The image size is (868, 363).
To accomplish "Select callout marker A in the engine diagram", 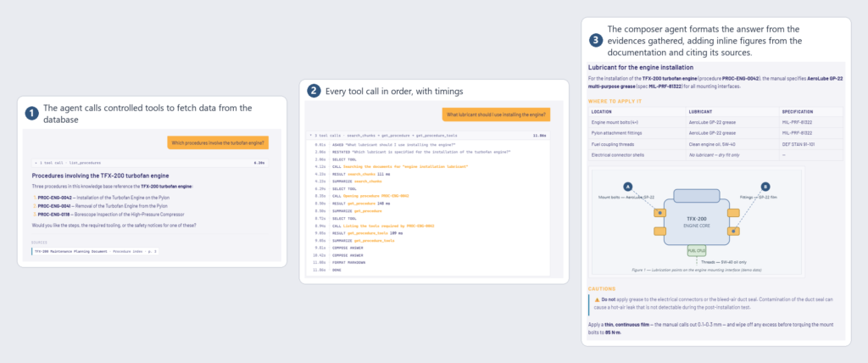I will click(627, 187).
